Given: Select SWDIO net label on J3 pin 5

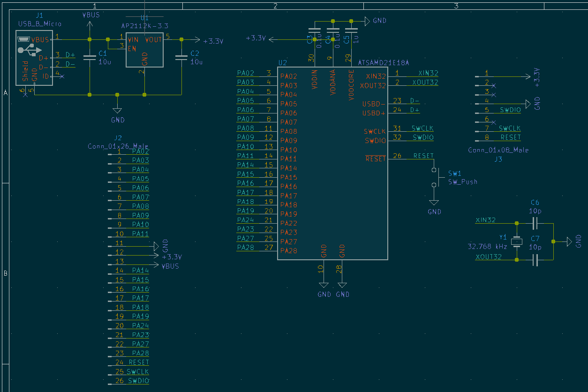Looking at the screenshot, I should coord(510,110).
